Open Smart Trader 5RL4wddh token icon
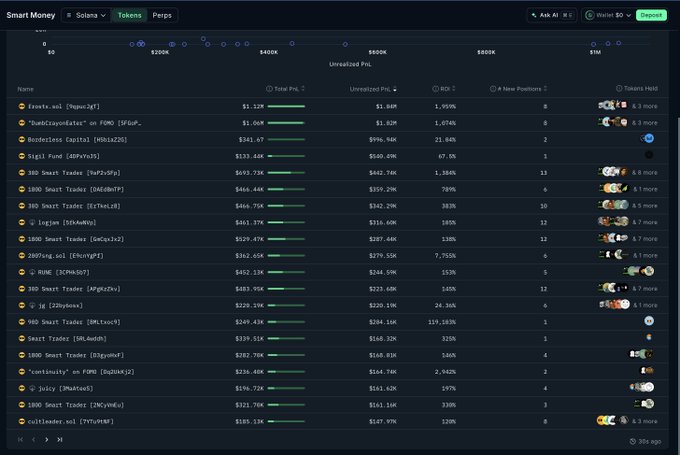This screenshot has height=455, width=680. click(x=649, y=337)
